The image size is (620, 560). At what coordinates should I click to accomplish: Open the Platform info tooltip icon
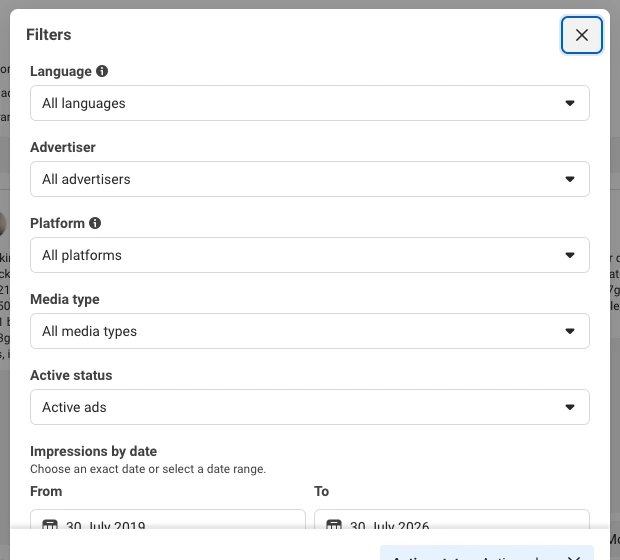(x=95, y=223)
